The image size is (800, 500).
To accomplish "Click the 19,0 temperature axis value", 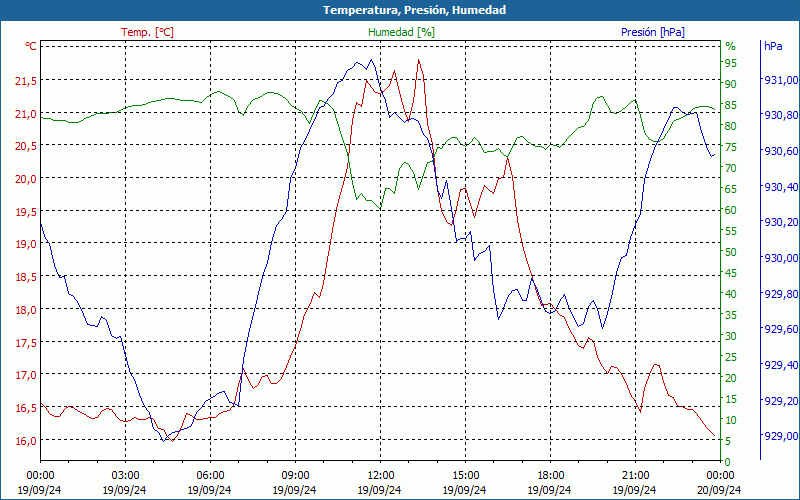I will click(x=26, y=244).
